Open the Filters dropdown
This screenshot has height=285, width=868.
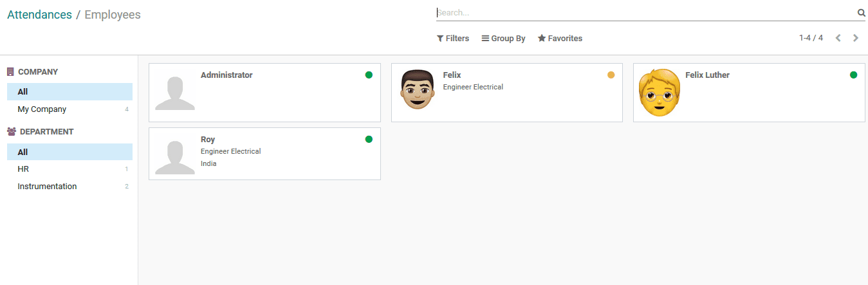453,39
